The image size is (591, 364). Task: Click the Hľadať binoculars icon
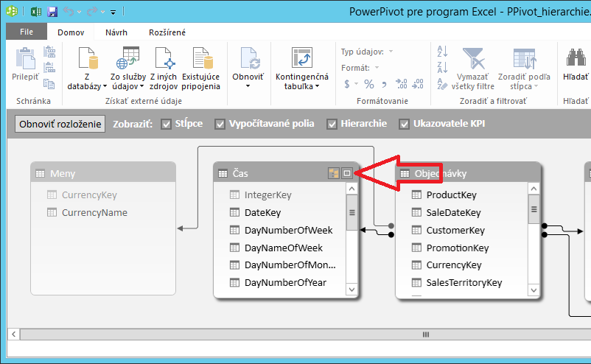576,57
